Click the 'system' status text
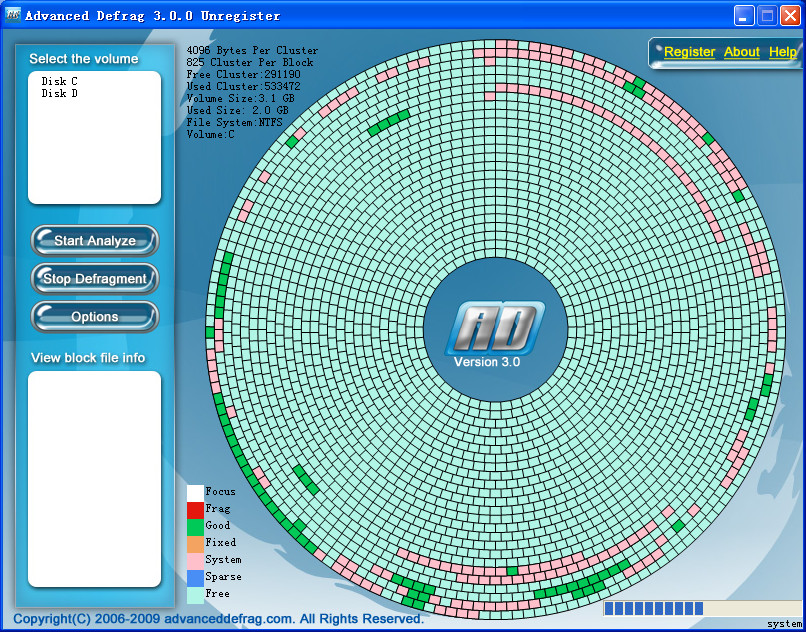 [x=784, y=624]
